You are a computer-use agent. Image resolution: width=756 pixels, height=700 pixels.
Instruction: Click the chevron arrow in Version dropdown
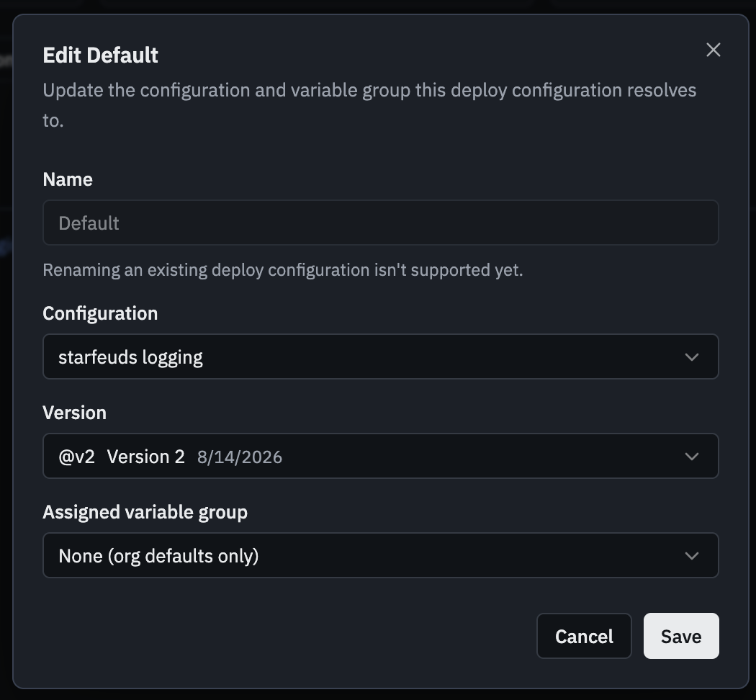pos(691,457)
